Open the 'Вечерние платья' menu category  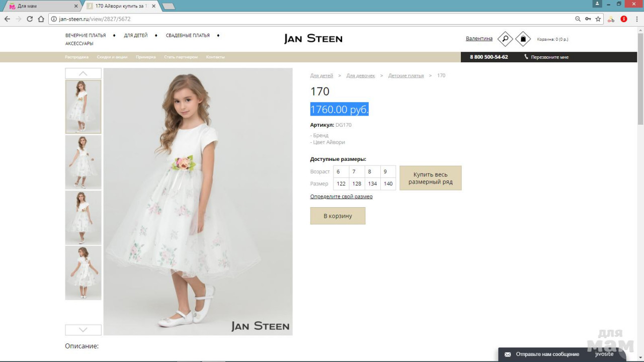[86, 36]
